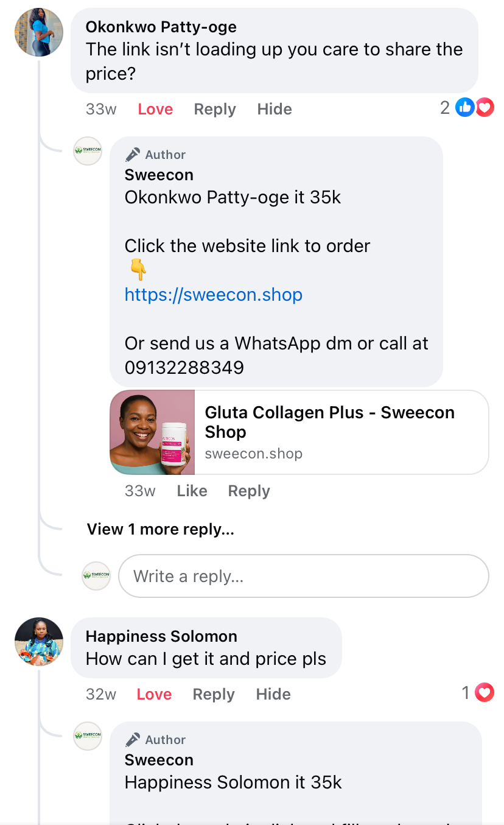Like Sweecon's reply about the 35k price

(x=192, y=491)
